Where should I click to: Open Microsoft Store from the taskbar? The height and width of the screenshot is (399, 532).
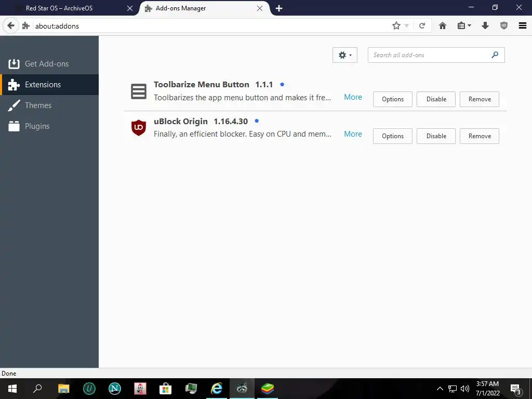click(166, 389)
